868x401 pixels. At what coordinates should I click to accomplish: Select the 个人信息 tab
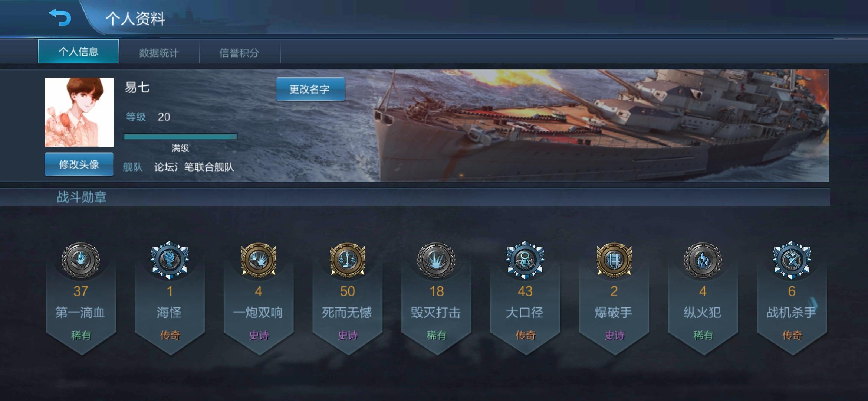pos(78,51)
